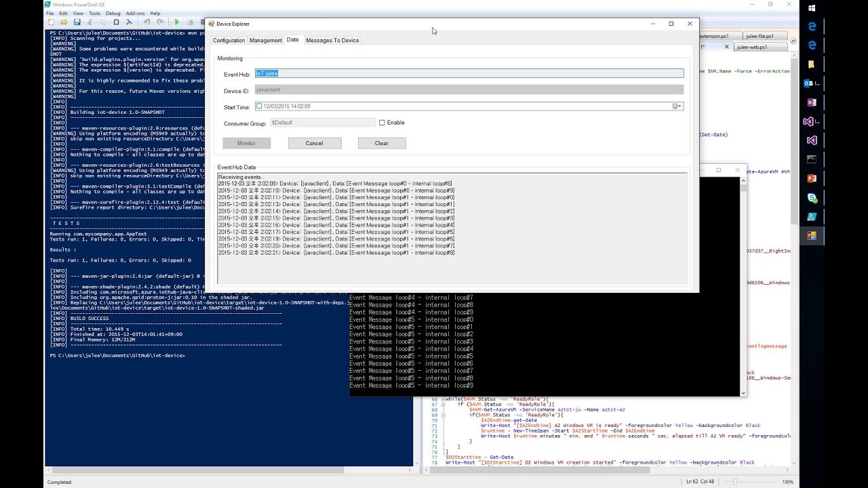Viewport: 868px width, 488px height.
Task: Click the 'Ln 62 Col 48' status bar entry
Action: [700, 482]
